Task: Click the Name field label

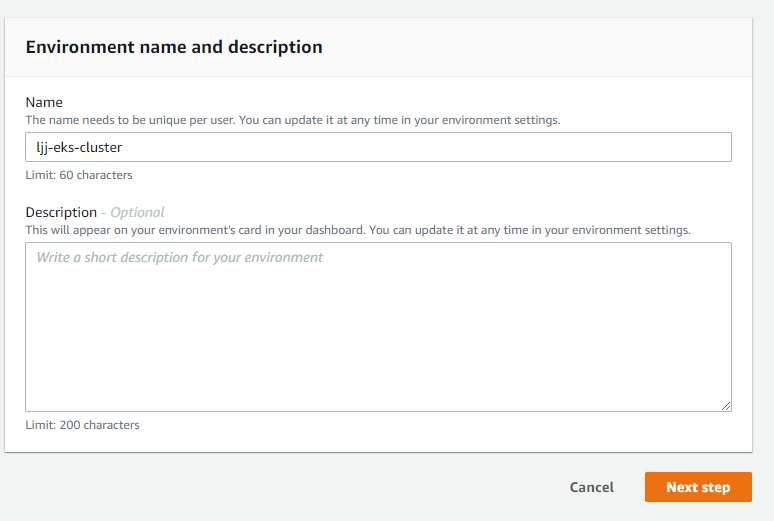Action: (x=44, y=102)
